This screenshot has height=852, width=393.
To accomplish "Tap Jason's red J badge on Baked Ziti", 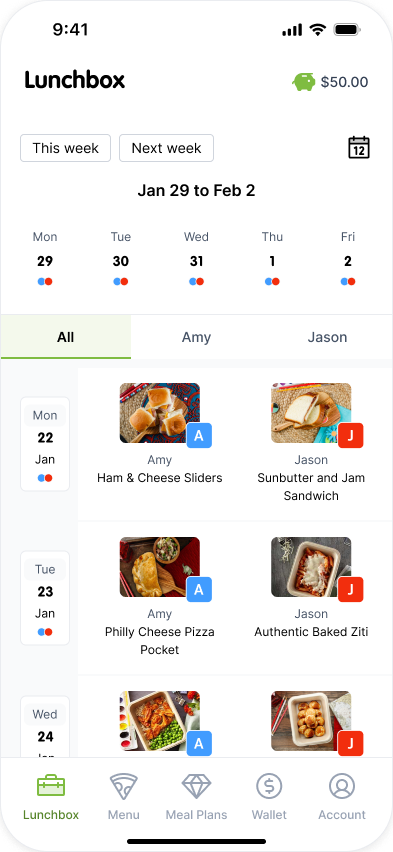I will point(351,590).
